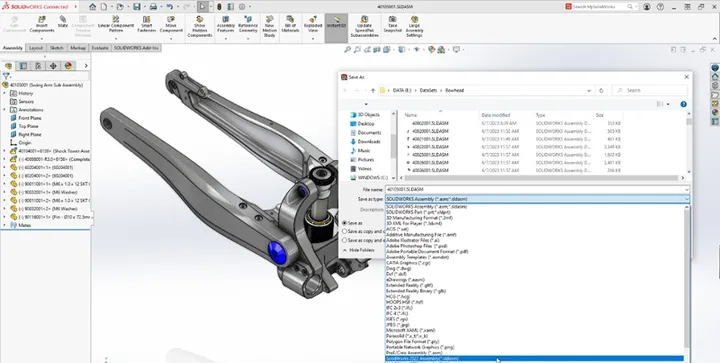Click the Rebuild traffic light icon
The height and width of the screenshot is (363, 720).
[x=219, y=7]
